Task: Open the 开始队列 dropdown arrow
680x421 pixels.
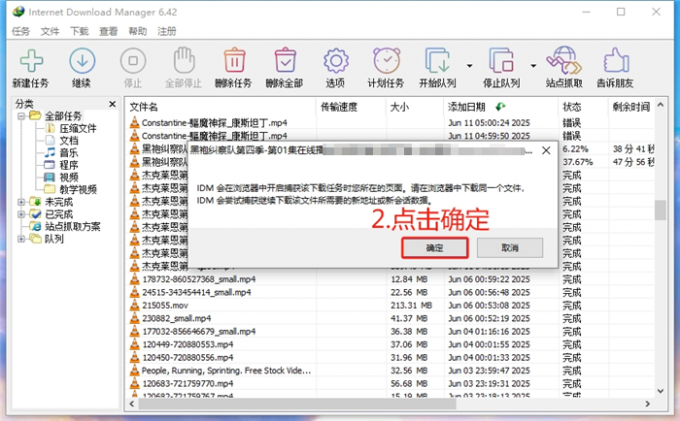Action: (469, 66)
